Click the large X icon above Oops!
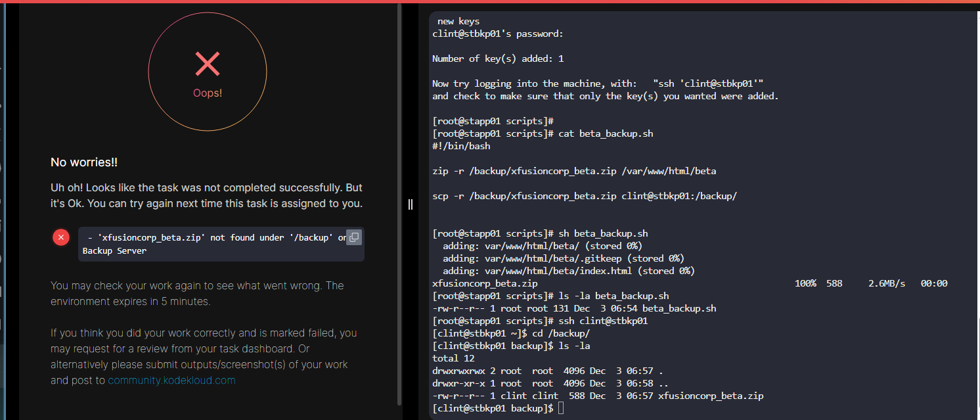 (208, 63)
